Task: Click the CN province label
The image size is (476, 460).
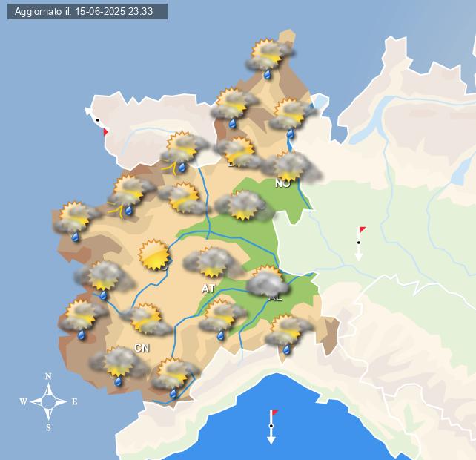Action: (x=142, y=348)
